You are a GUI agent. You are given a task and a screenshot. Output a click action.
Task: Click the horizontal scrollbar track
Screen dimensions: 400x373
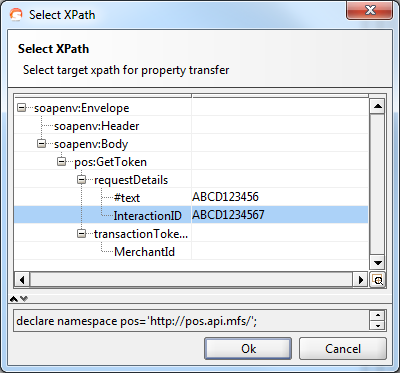tap(191, 280)
